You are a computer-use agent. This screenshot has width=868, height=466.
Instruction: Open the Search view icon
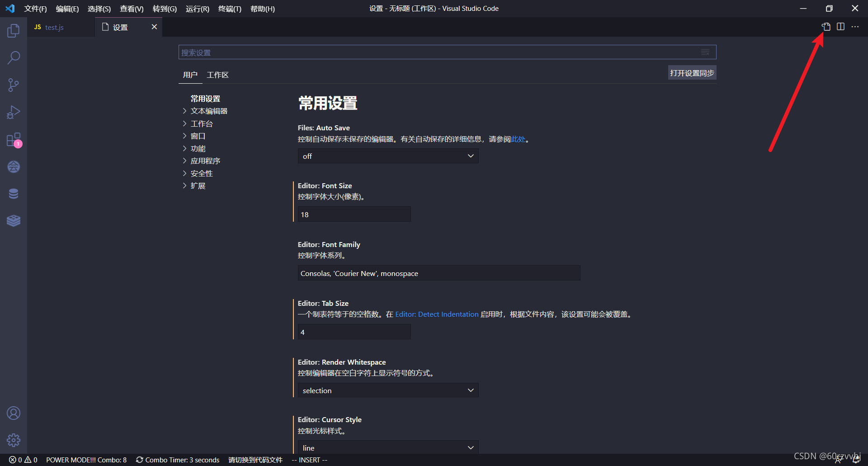click(x=14, y=57)
